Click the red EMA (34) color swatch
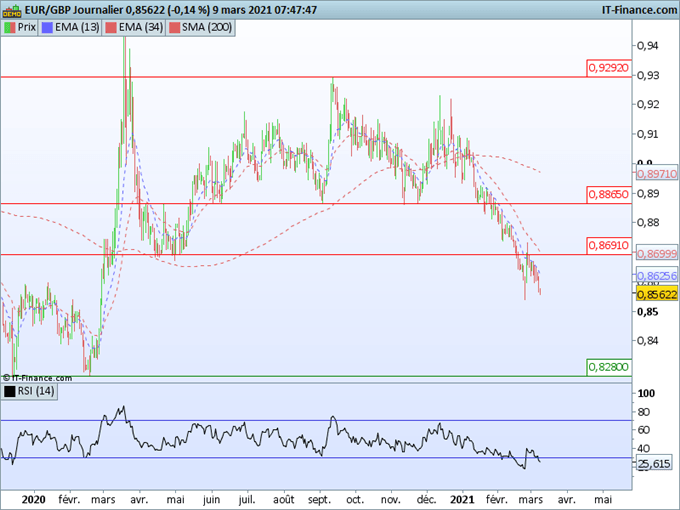The height and width of the screenshot is (510, 680). click(111, 28)
